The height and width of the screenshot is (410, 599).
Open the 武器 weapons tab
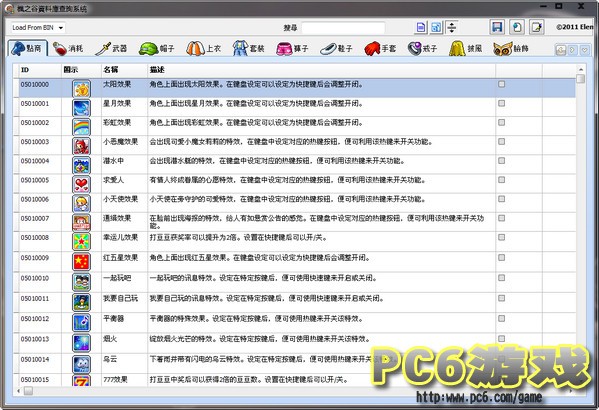(111, 49)
